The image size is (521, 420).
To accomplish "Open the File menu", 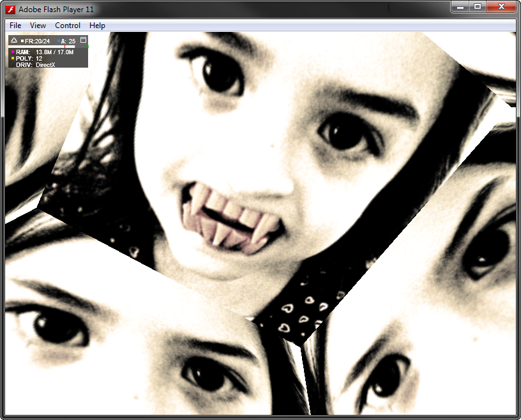I will click(15, 26).
